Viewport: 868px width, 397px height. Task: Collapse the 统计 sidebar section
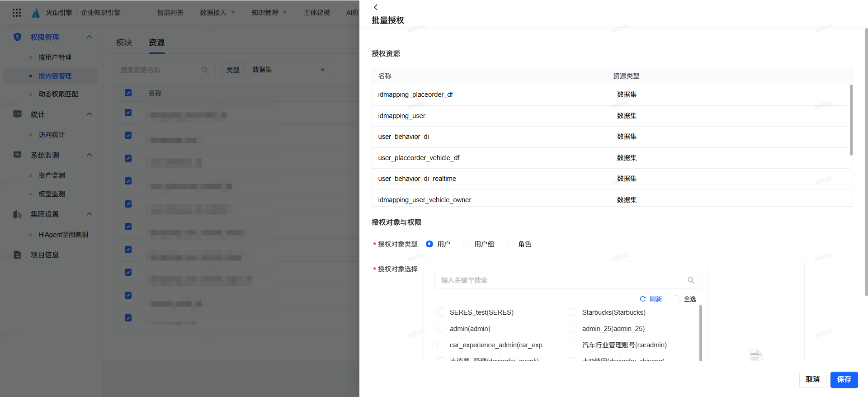(x=90, y=114)
